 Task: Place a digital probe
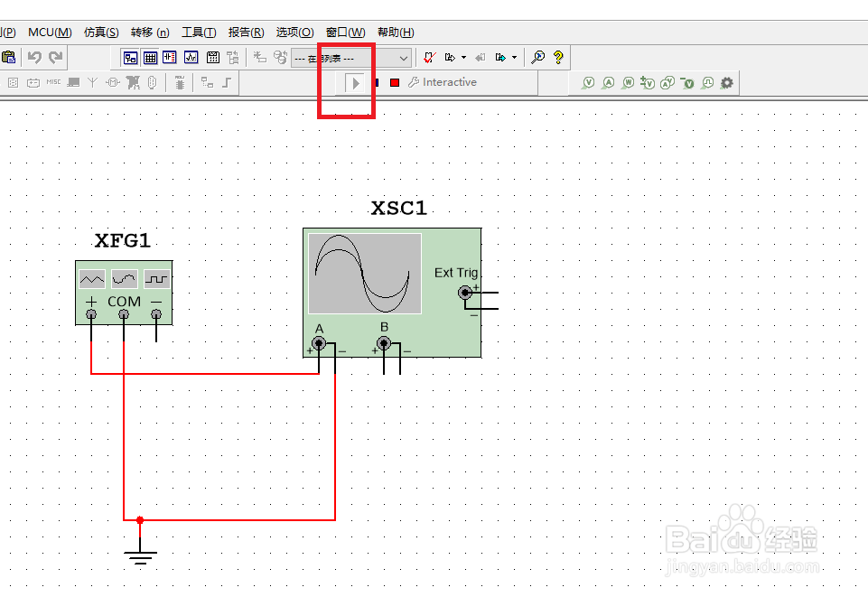[707, 83]
